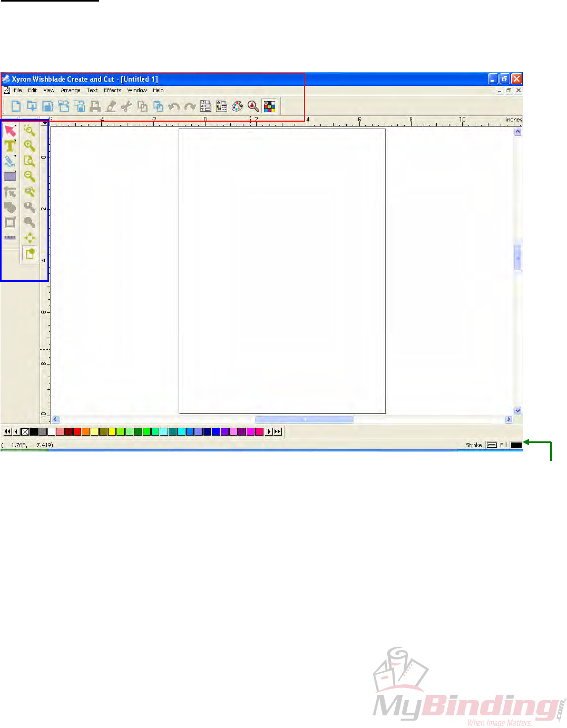Select the pink arrow selection tool
Screen dimensions: 567x728
(10, 131)
